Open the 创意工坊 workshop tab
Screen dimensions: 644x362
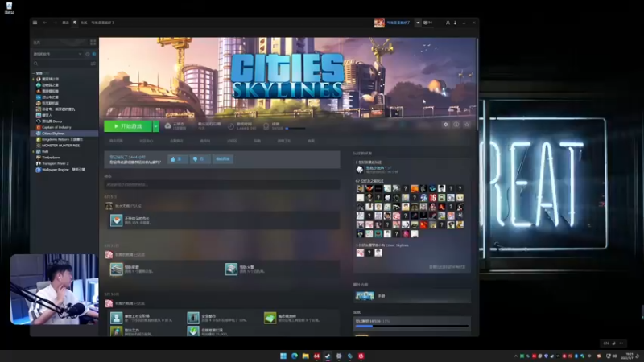point(284,141)
